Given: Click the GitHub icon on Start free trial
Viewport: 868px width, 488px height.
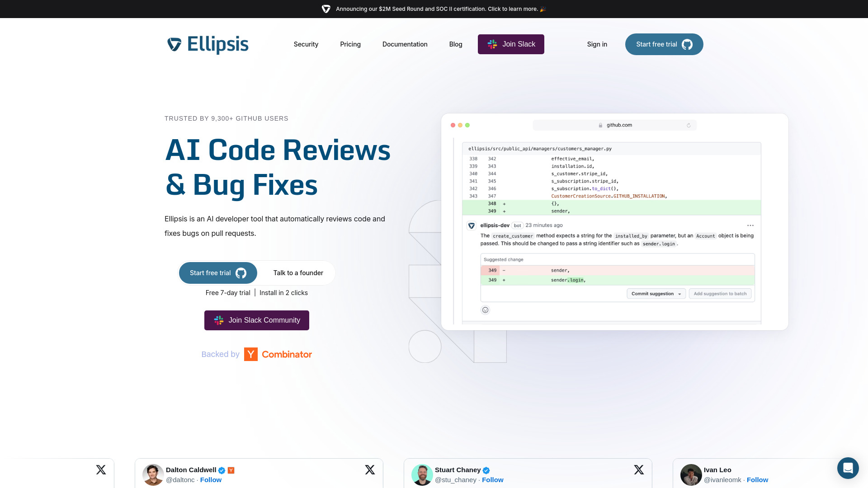Looking at the screenshot, I should (x=687, y=44).
